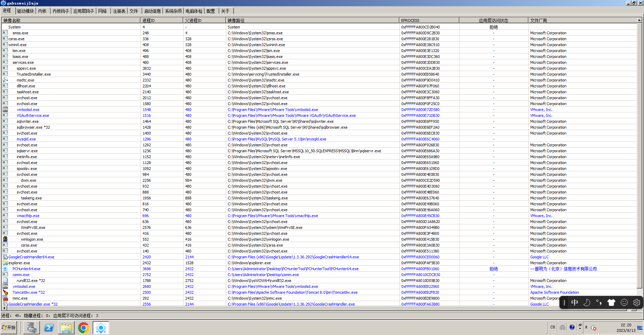Click the PCHunter taskbar icon

click(x=101, y=327)
